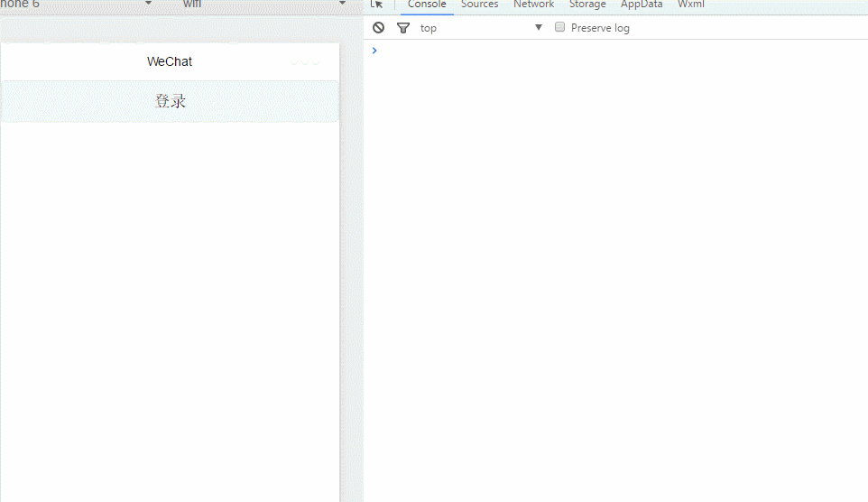Switch to the Console tab
The image size is (868, 502).
click(427, 5)
